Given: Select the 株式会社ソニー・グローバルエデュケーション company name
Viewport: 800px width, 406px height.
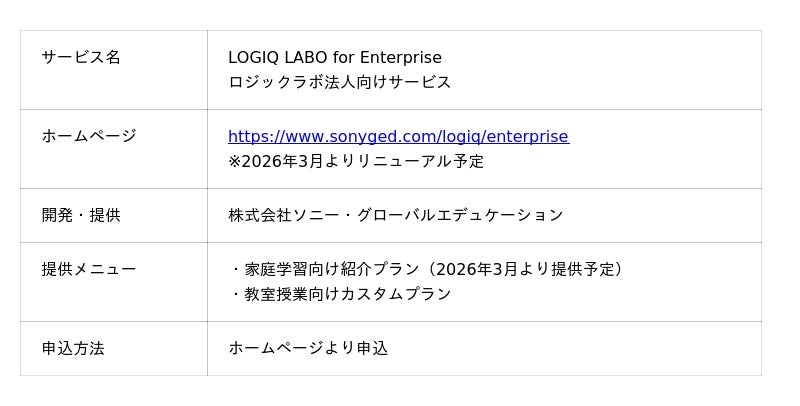Looking at the screenshot, I should [x=395, y=215].
